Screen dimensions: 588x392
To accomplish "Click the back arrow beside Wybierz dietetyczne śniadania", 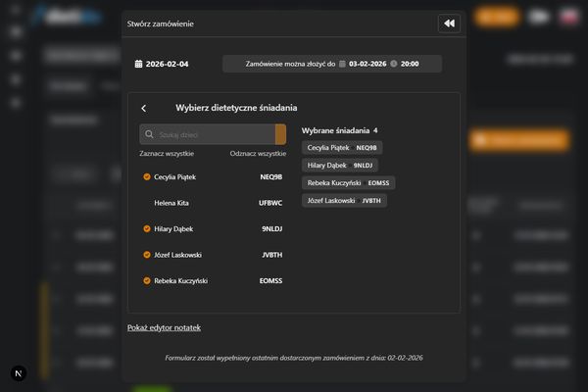I will [144, 108].
